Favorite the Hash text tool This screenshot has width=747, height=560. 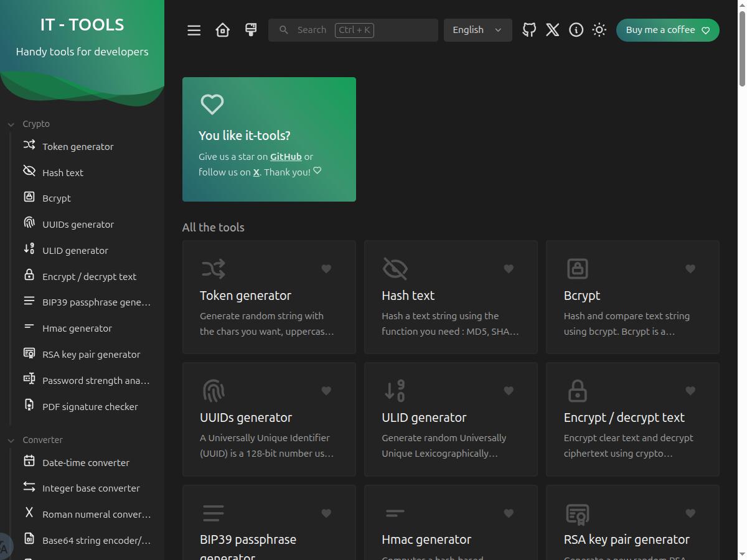[508, 269]
